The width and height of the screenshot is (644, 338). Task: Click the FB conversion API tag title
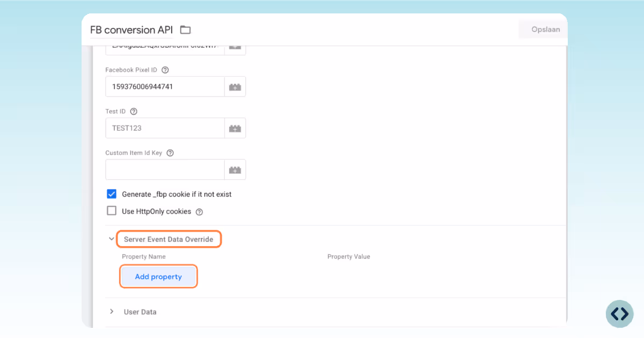[131, 30]
